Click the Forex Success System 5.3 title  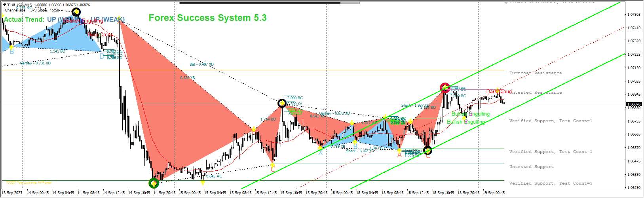pos(207,18)
